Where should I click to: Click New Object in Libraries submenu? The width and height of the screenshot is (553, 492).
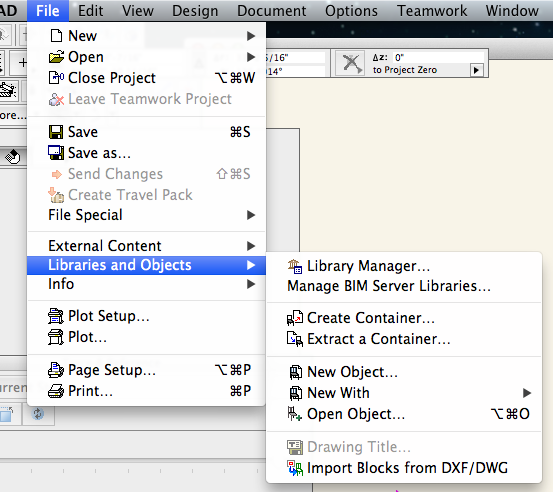tap(403, 372)
